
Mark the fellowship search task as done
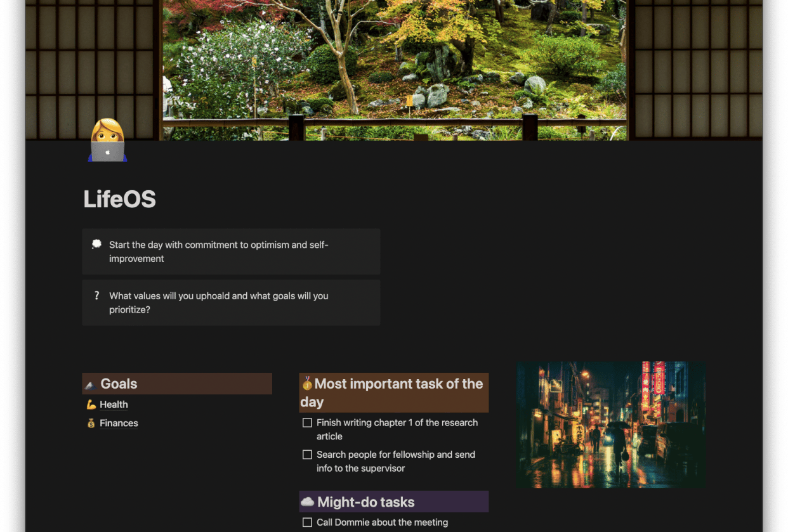pos(307,455)
